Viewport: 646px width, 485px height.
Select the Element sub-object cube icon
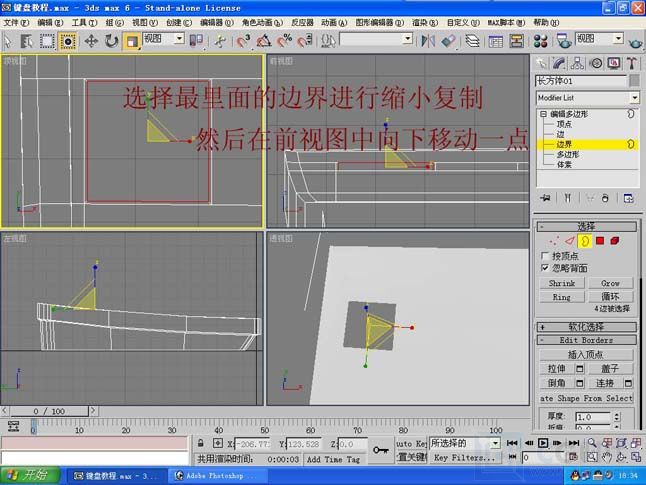coord(615,241)
